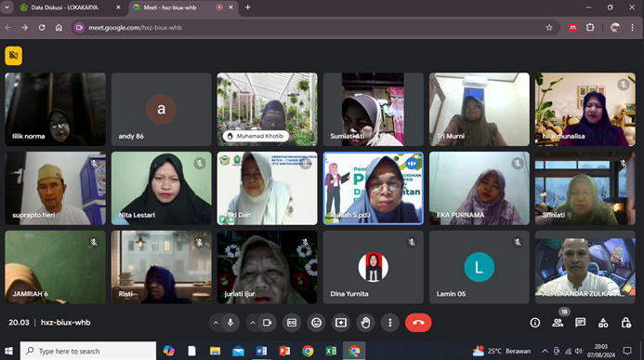
Task: Open the activities icon
Action: [603, 323]
